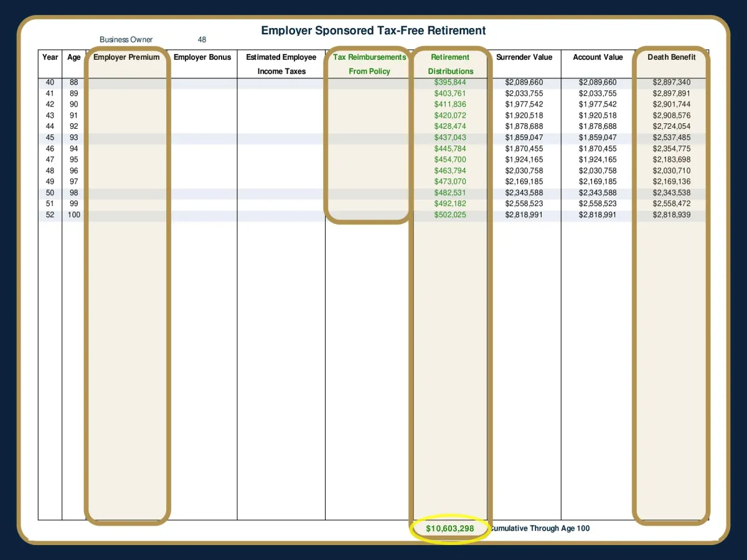The height and width of the screenshot is (560, 747).
Task: Click the year 50 cell
Action: tap(50, 193)
